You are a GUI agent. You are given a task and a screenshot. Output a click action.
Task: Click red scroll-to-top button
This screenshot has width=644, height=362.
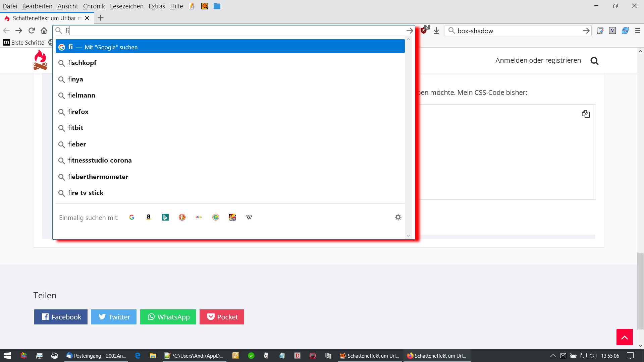click(625, 337)
